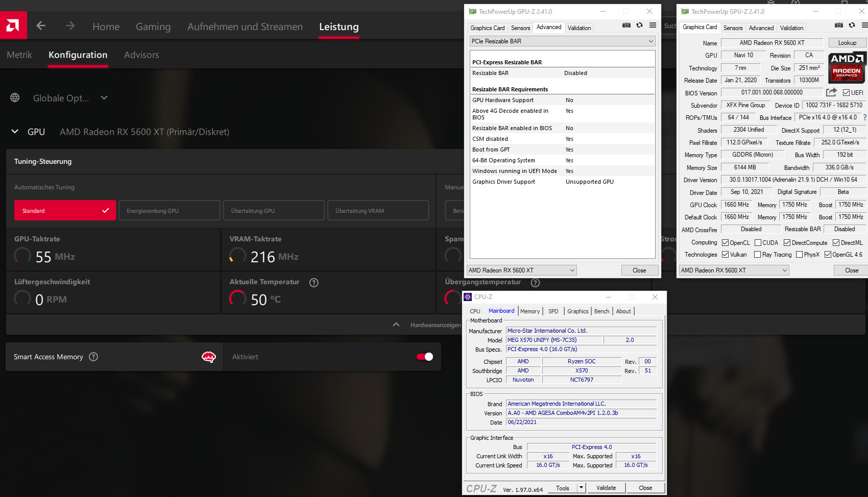
Task: Click the Bus Interface question mark in GPU-Z
Action: (864, 117)
